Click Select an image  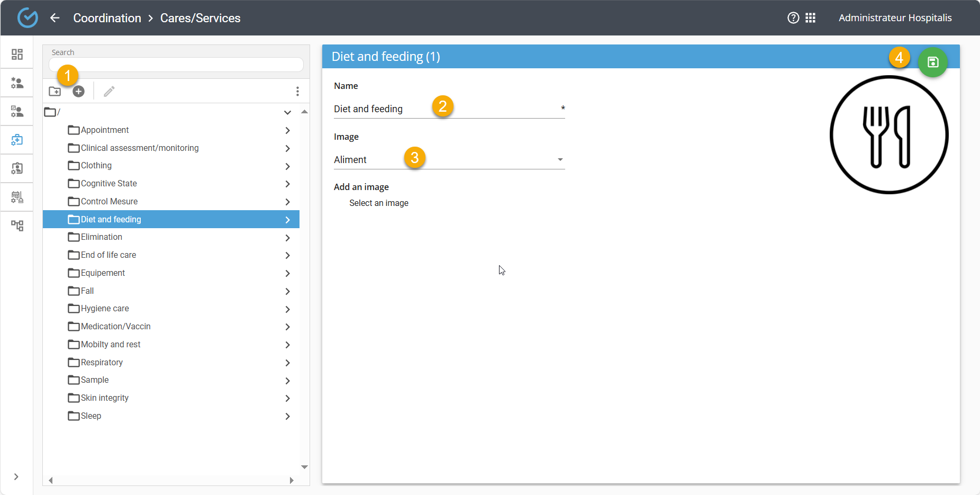pyautogui.click(x=379, y=203)
